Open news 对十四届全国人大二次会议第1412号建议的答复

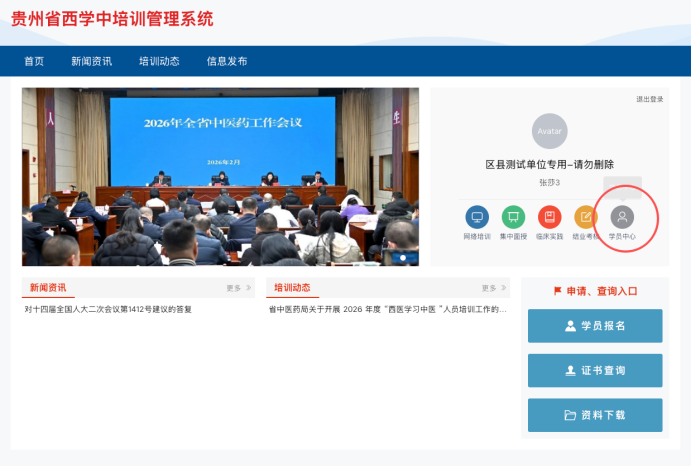[108, 309]
